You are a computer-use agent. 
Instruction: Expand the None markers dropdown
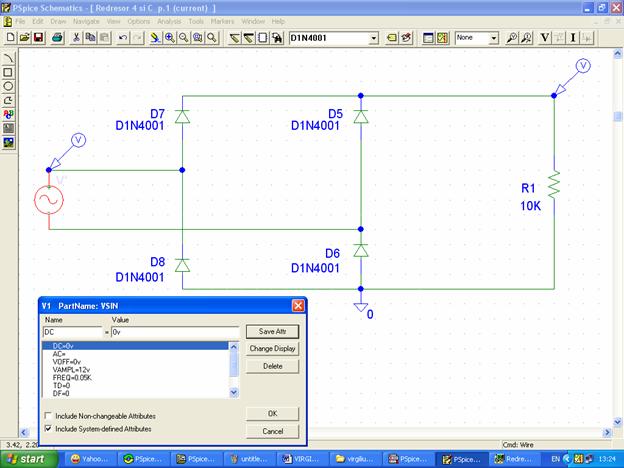pos(494,38)
